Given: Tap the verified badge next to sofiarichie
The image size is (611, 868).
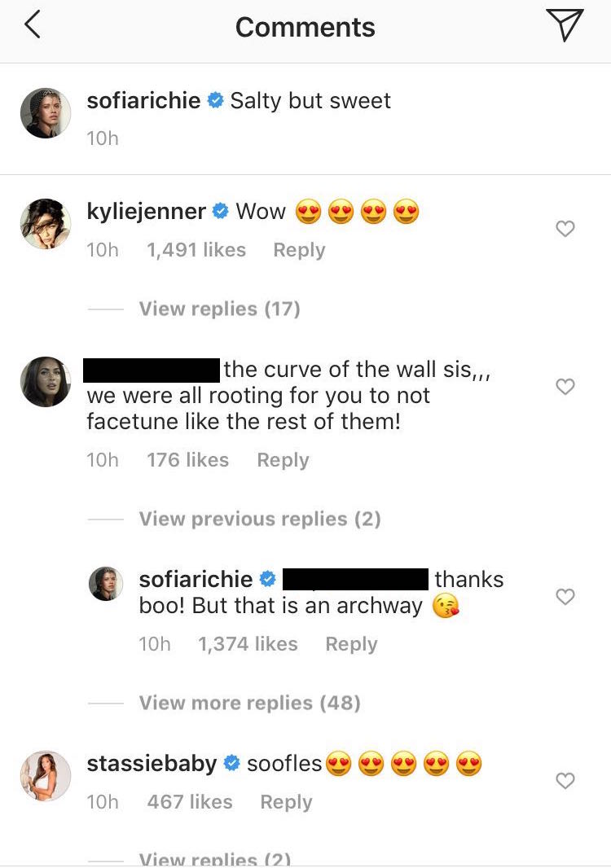Looking at the screenshot, I should 214,101.
